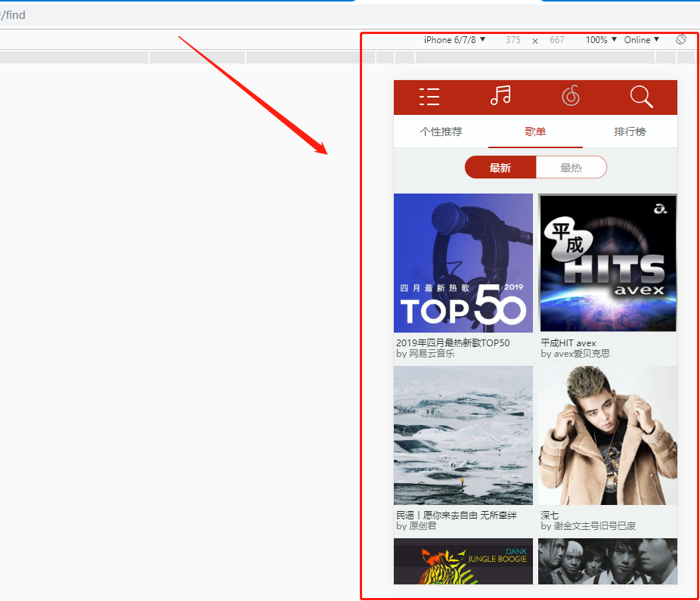Select the 最热 filter toggle
This screenshot has height=601, width=700.
coord(571,167)
